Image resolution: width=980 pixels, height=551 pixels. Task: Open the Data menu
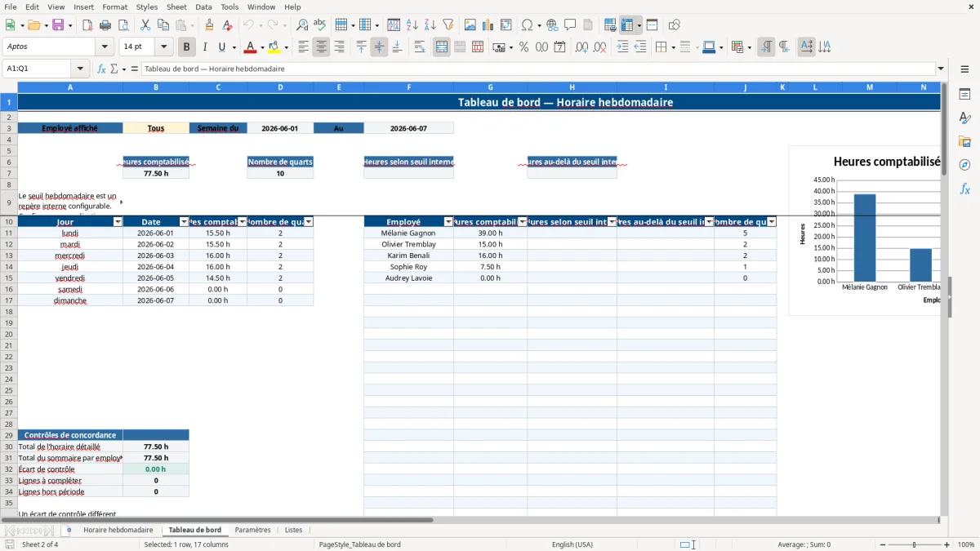point(203,7)
